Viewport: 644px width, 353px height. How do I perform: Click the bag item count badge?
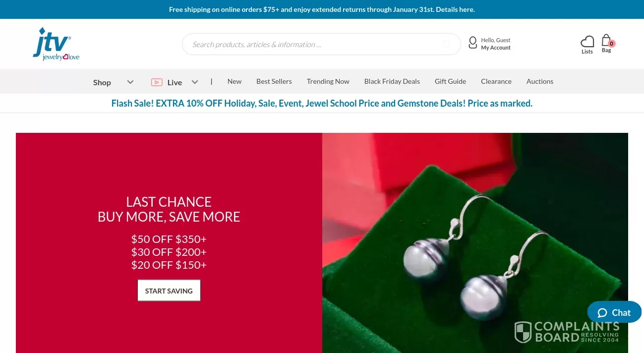(611, 44)
